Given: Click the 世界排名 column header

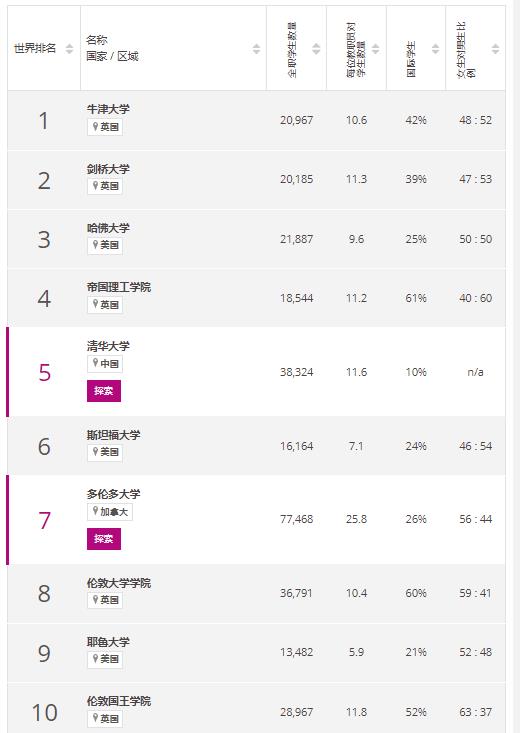Looking at the screenshot, I should (x=35, y=48).
